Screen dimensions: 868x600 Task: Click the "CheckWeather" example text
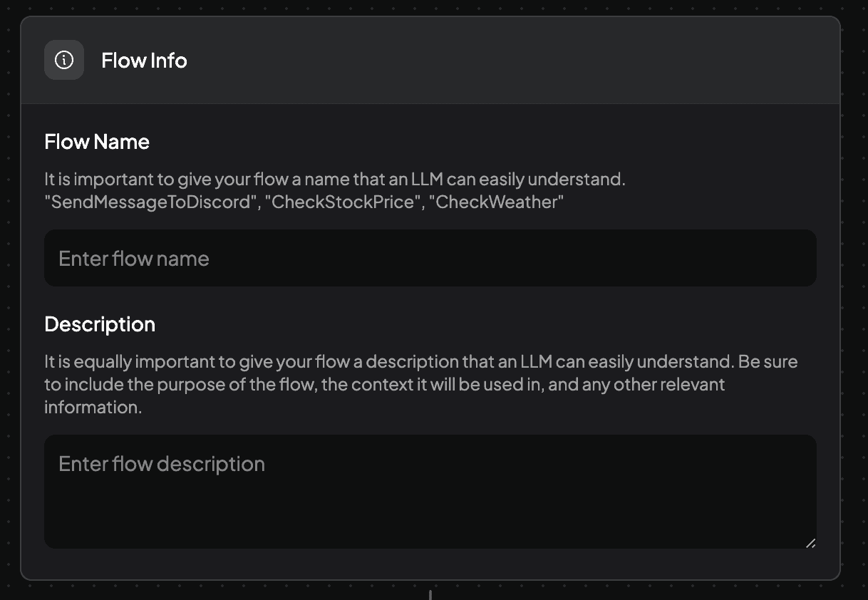point(499,202)
